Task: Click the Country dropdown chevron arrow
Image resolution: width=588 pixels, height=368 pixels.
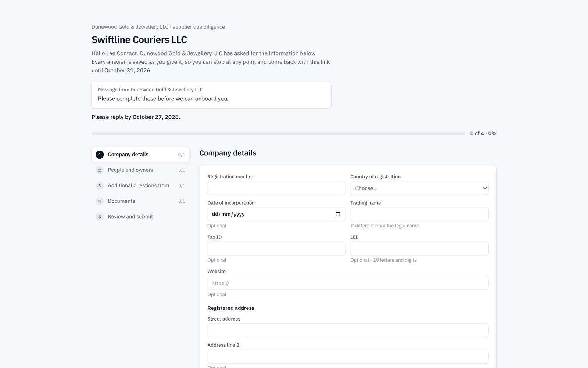Action: [485, 188]
